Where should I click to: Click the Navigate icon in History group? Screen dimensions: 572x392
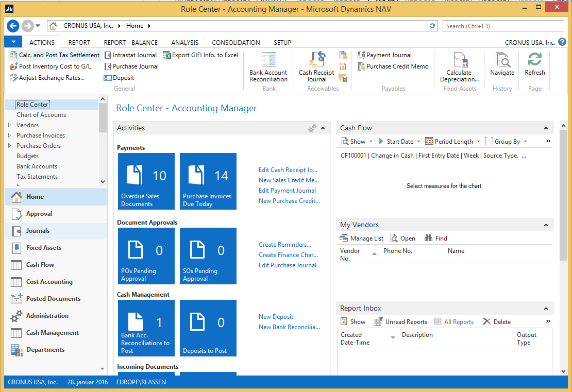[x=502, y=61]
